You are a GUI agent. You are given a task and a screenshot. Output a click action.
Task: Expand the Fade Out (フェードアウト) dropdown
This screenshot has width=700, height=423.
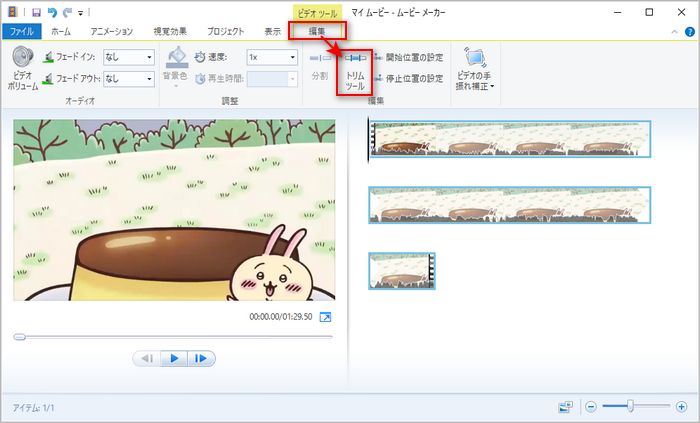149,78
